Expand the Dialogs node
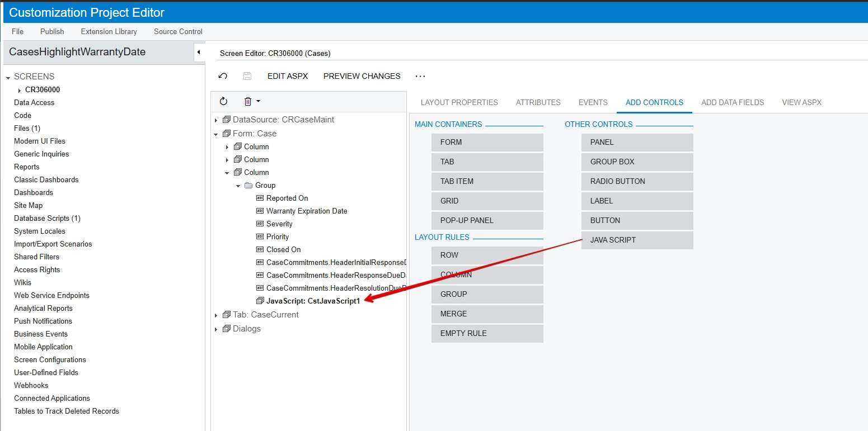The image size is (868, 431). coord(216,329)
